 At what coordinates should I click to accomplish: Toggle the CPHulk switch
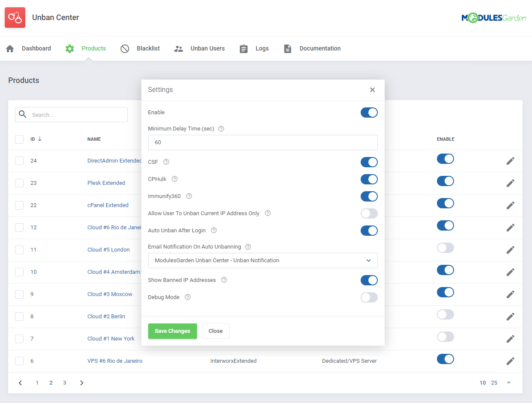(x=369, y=179)
